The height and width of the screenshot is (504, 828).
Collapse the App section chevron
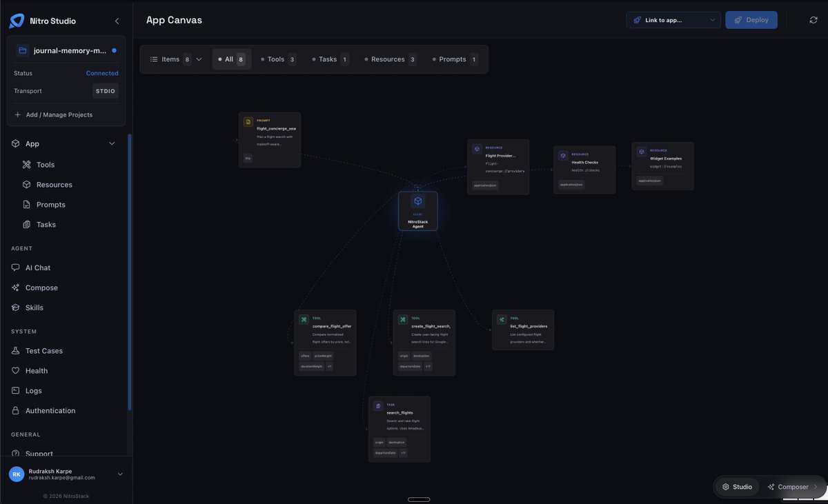[112, 143]
